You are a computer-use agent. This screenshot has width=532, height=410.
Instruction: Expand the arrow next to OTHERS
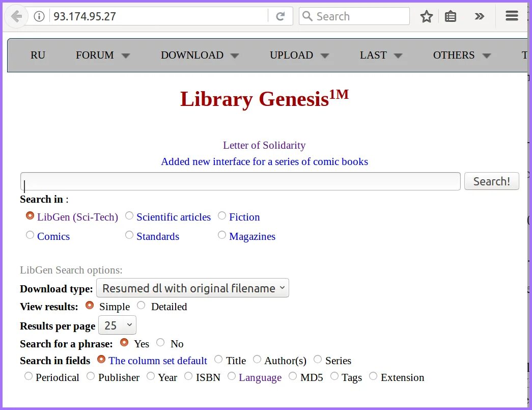pos(487,56)
